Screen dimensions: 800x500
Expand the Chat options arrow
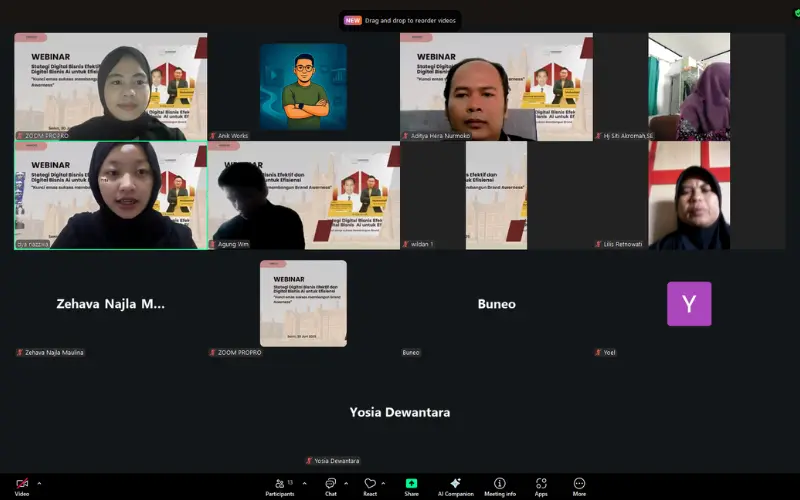[346, 482]
